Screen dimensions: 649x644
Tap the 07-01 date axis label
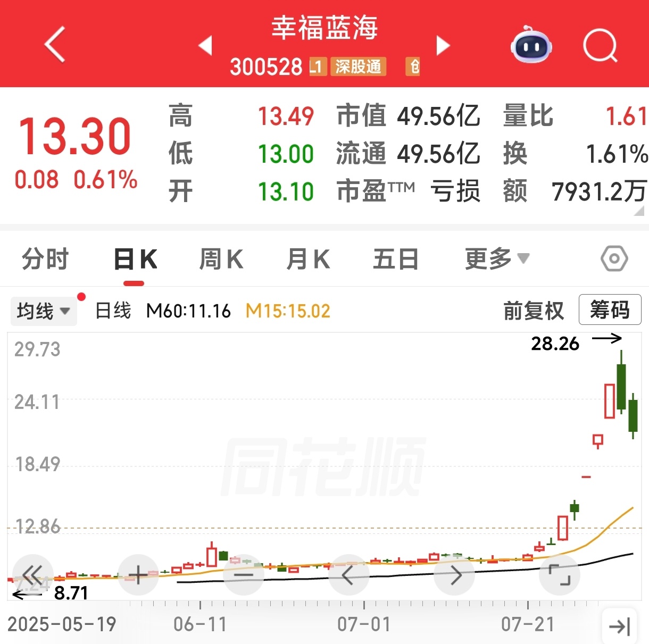click(364, 624)
